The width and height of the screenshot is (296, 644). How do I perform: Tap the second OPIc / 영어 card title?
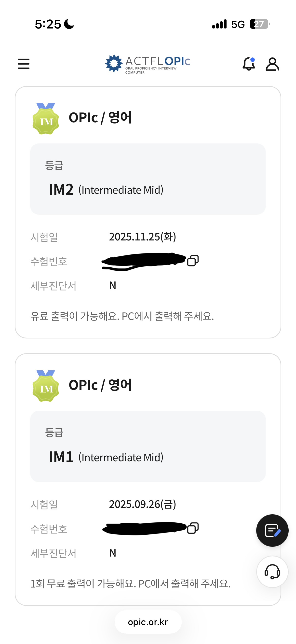tap(100, 385)
